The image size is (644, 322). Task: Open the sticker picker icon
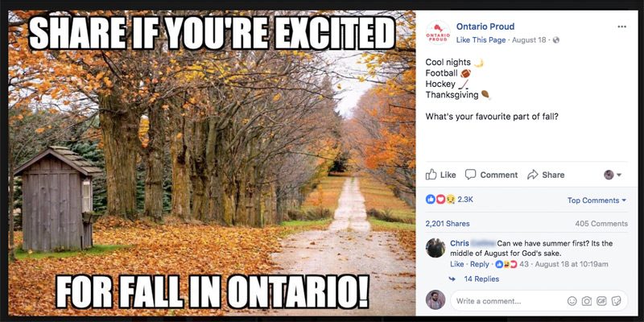[x=616, y=301]
